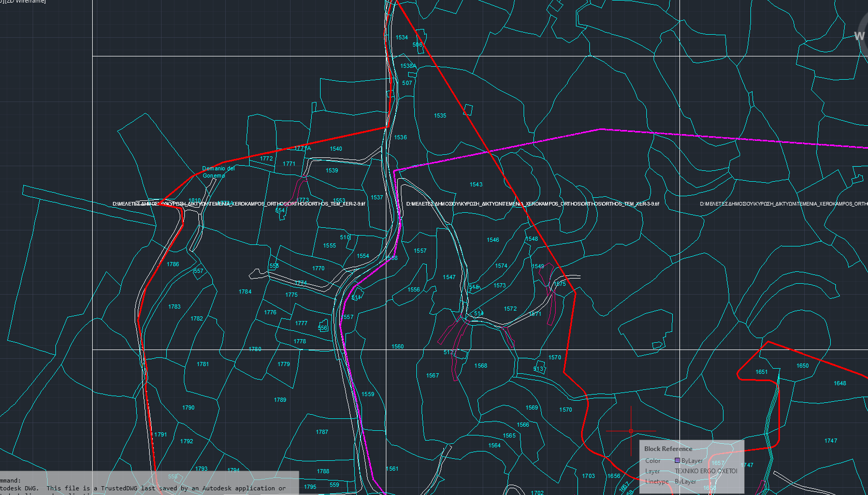Select parcel label 1540

click(336, 149)
